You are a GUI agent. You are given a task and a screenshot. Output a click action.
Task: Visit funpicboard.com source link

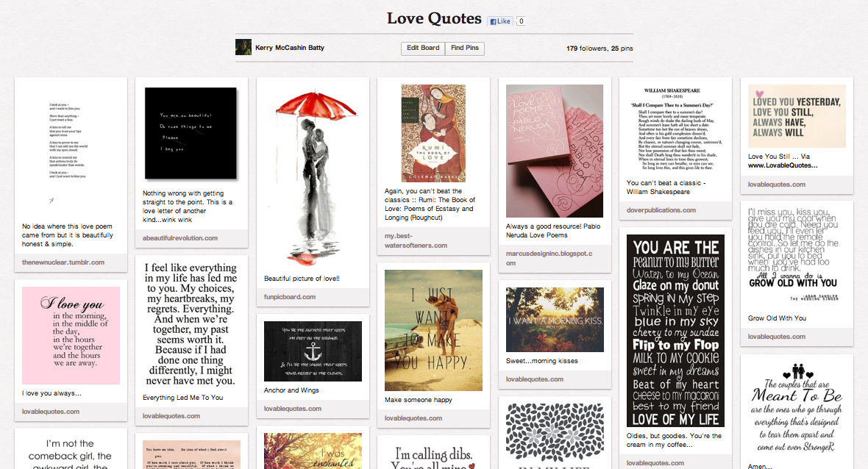tap(290, 297)
